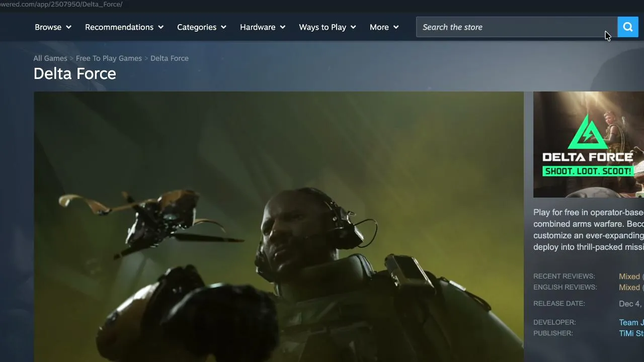
Task: Click the English Reviews label
Action: [565, 288]
